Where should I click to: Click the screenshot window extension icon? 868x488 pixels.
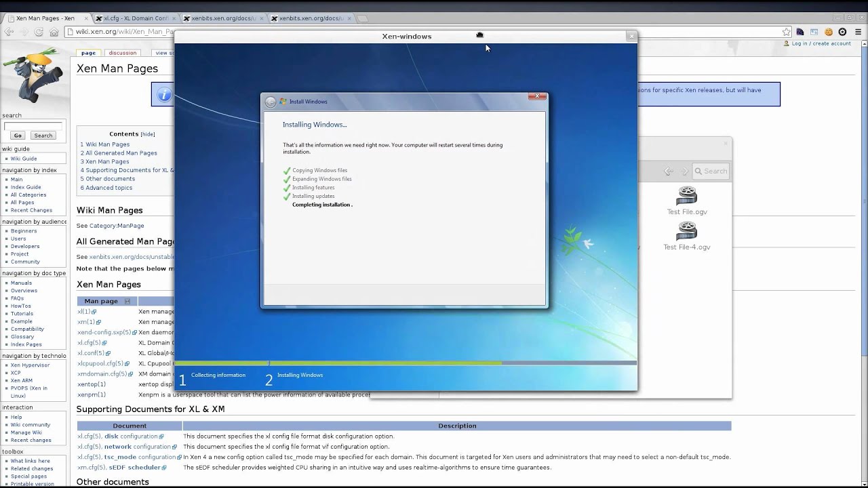814,32
